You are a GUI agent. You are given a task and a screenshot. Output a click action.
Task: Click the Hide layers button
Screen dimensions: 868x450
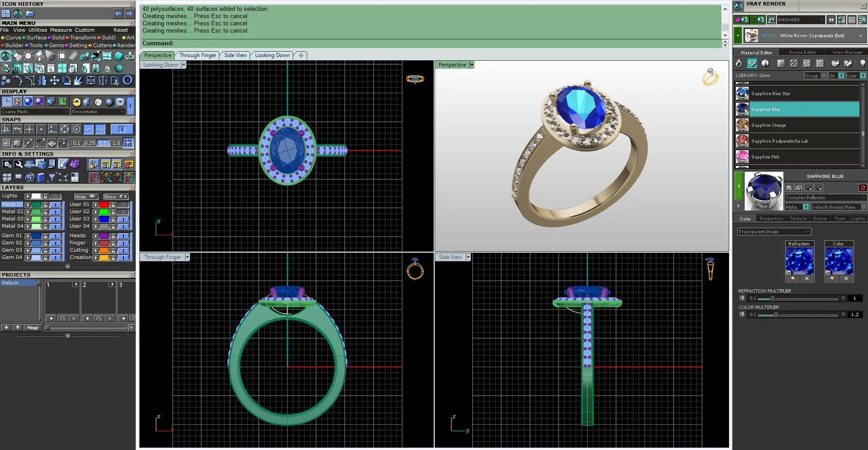pos(86,196)
